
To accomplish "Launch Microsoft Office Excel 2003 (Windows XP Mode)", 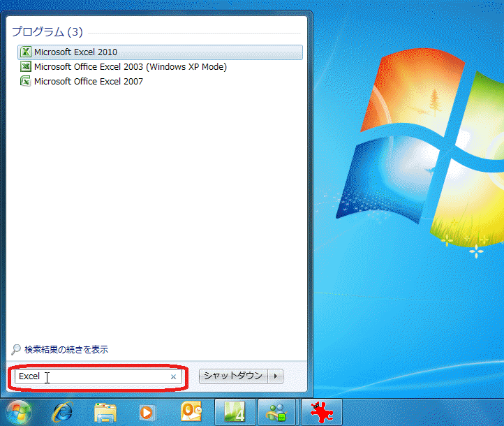I will click(130, 67).
